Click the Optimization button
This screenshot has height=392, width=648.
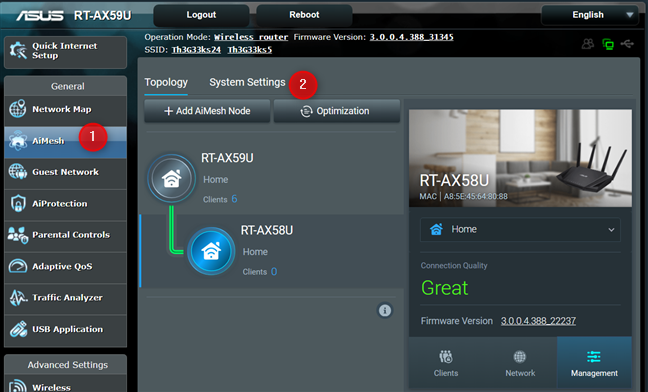tap(337, 111)
